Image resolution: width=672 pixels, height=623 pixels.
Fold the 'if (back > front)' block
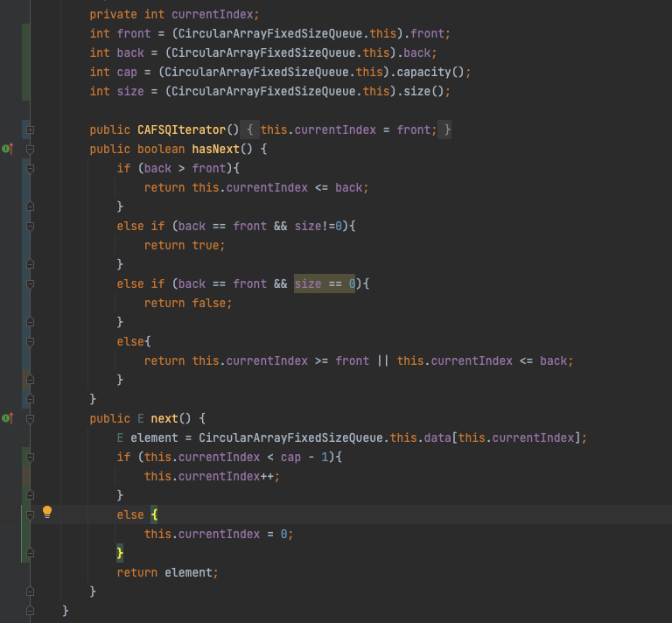tap(30, 169)
